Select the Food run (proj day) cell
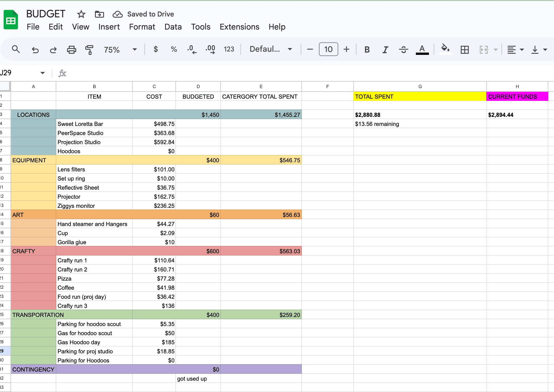This screenshot has height=392, width=554. (94, 296)
